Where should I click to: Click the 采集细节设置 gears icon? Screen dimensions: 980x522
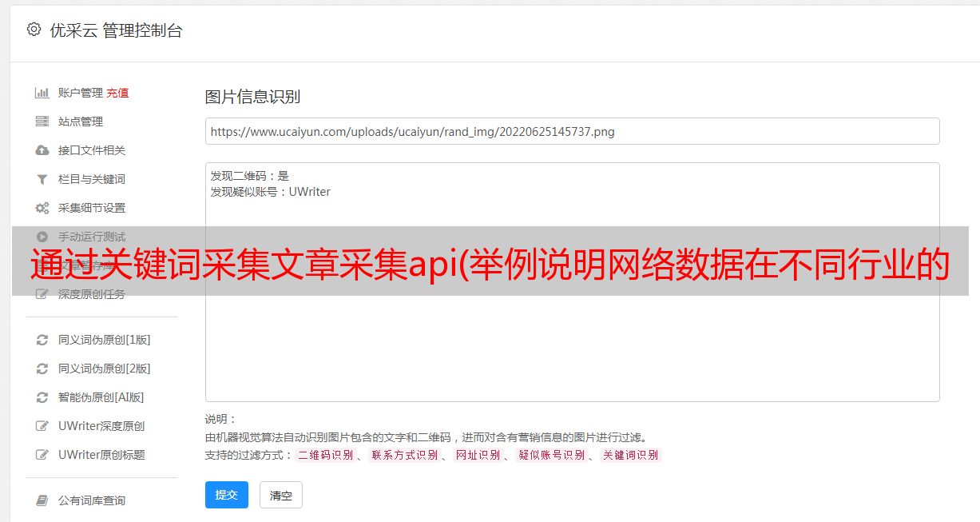click(42, 208)
